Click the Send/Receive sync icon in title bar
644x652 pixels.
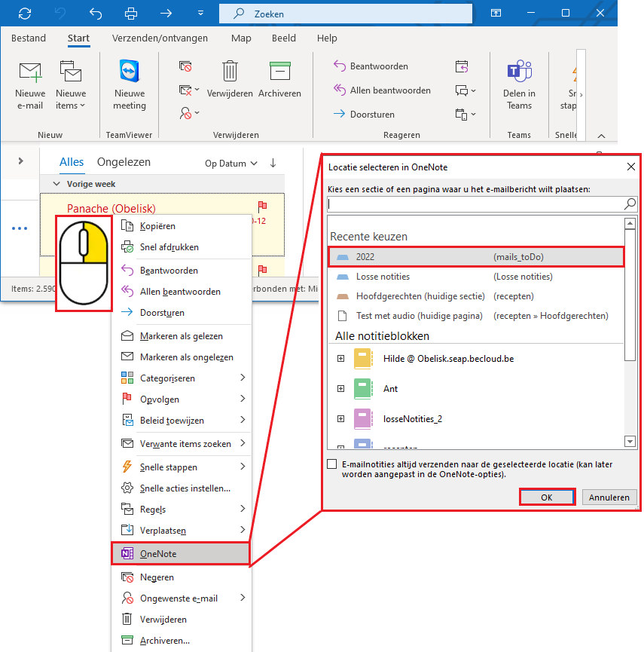(x=25, y=14)
